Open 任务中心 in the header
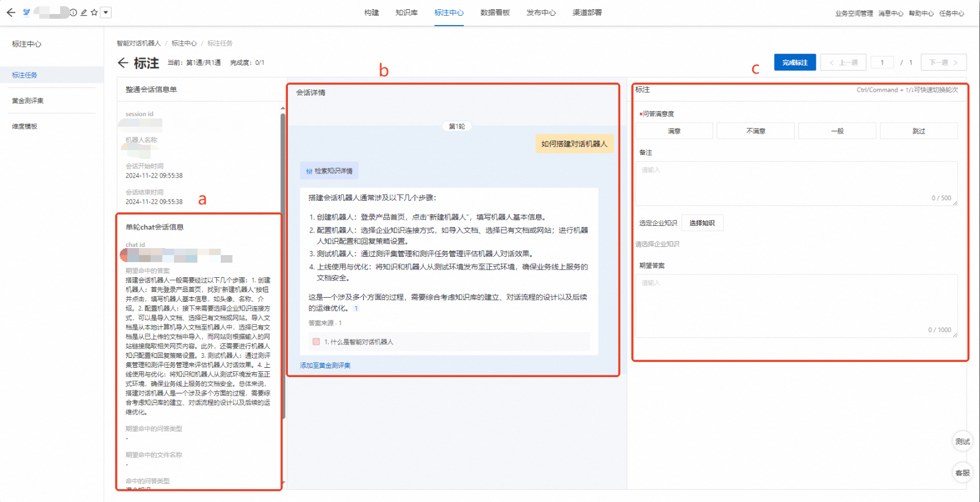This screenshot has width=980, height=502. 951,13
